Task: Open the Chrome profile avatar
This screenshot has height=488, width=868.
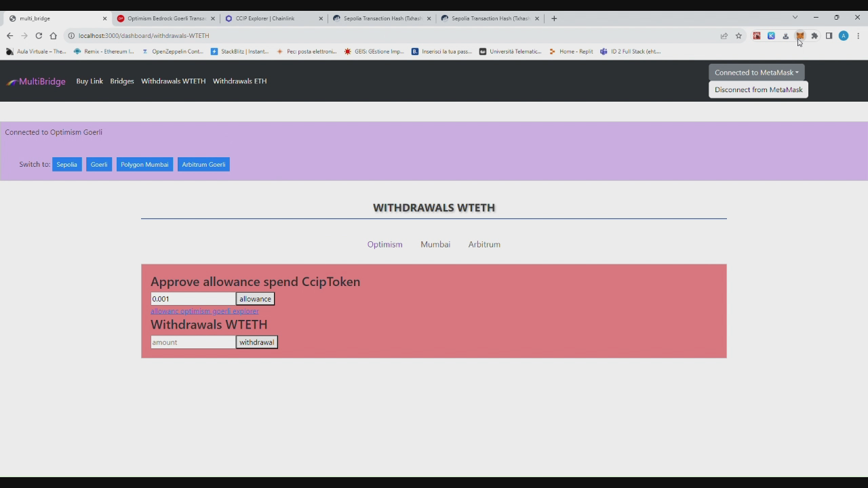Action: pyautogui.click(x=844, y=36)
